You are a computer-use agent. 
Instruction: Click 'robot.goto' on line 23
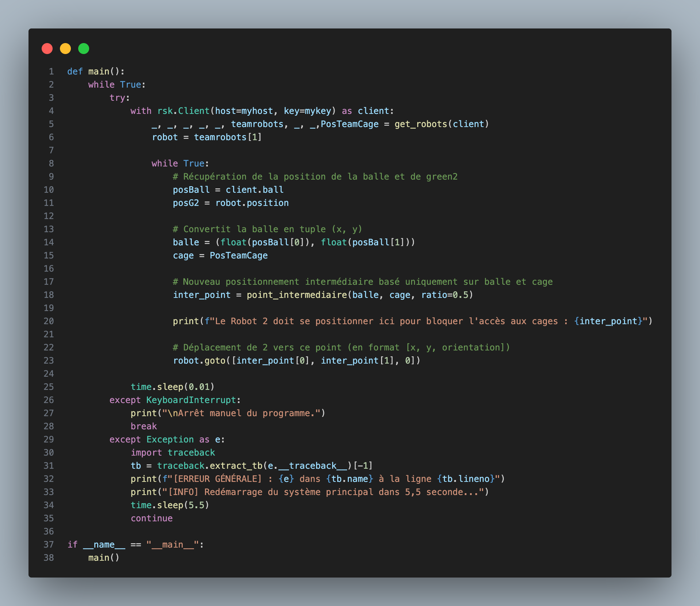point(199,361)
